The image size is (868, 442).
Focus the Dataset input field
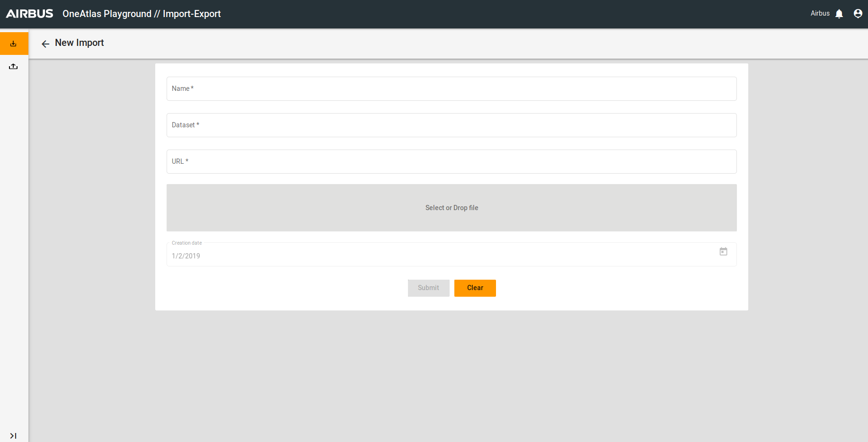pos(452,125)
